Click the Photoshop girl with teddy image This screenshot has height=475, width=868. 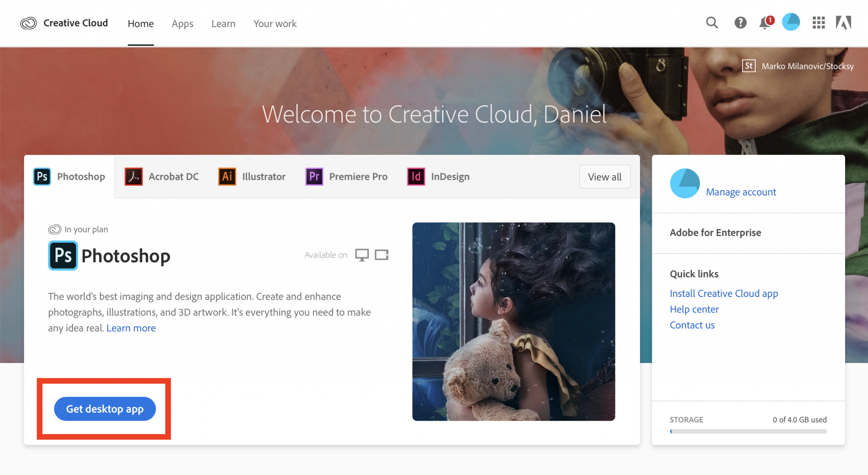(x=514, y=321)
